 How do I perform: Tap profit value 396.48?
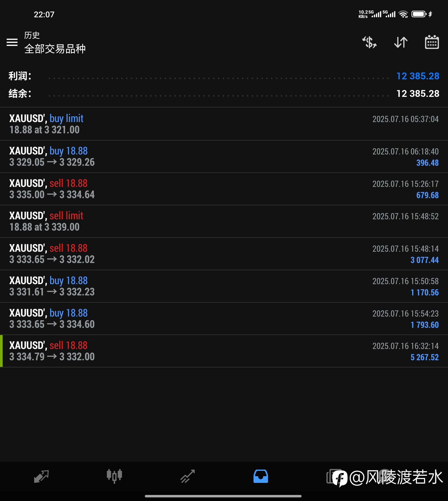click(427, 163)
